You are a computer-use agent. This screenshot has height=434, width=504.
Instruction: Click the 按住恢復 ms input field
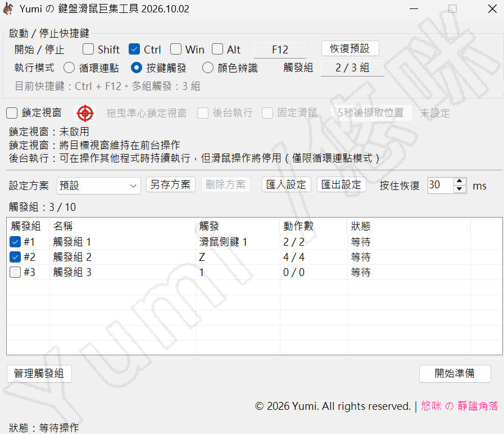(441, 186)
